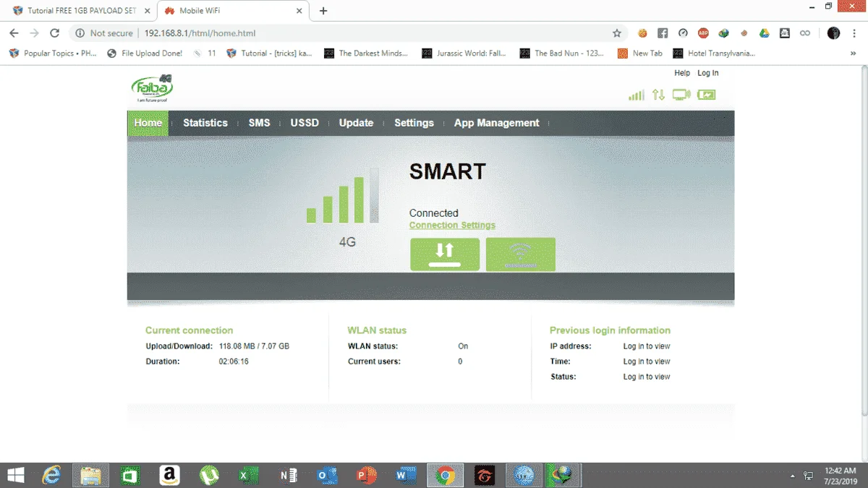The image size is (868, 488).
Task: Click the Help link
Action: [x=682, y=73]
